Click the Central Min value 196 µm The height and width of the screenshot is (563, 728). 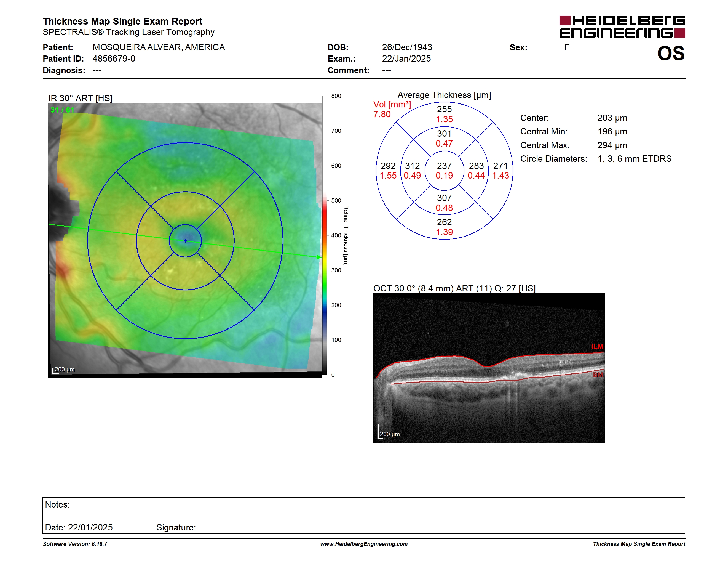click(612, 131)
